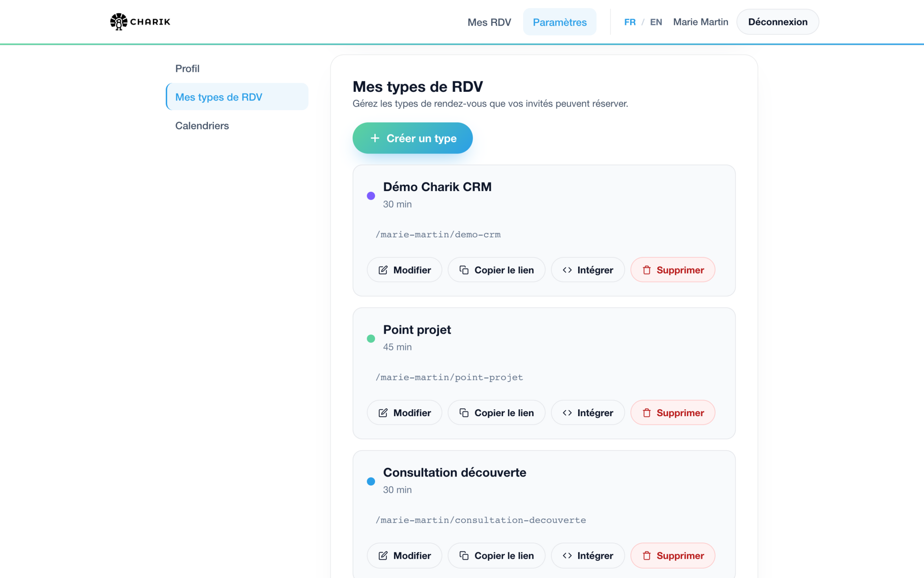Image resolution: width=924 pixels, height=578 pixels.
Task: Click the green color dot of Point projet
Action: pyautogui.click(x=371, y=338)
